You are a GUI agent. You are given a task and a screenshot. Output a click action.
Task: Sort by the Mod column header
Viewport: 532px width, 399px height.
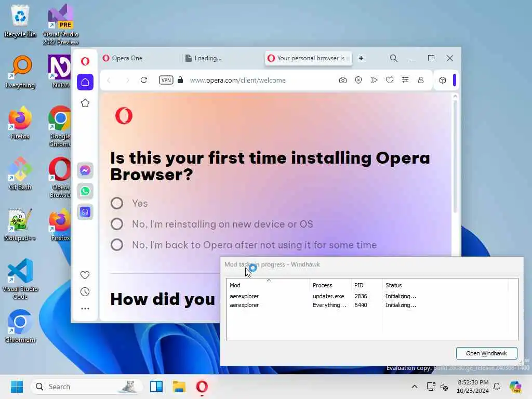(x=268, y=285)
